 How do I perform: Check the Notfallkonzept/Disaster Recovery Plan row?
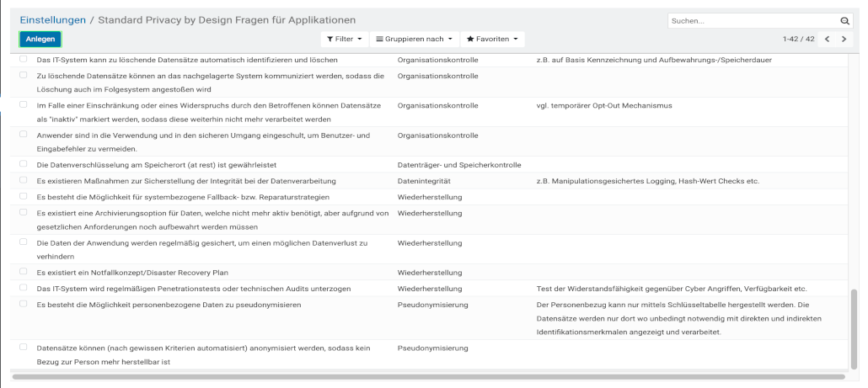[23, 272]
